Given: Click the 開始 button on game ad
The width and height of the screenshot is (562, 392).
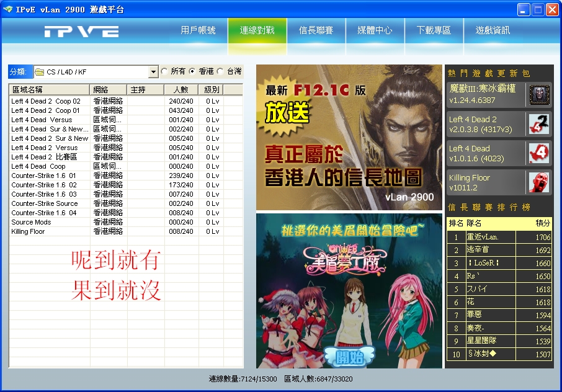Looking at the screenshot, I should pos(349,357).
